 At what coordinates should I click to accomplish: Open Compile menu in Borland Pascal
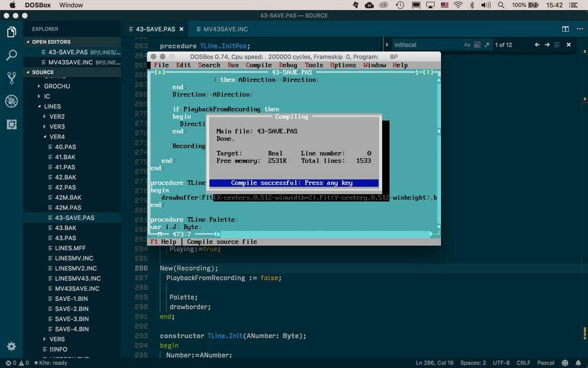coord(259,65)
